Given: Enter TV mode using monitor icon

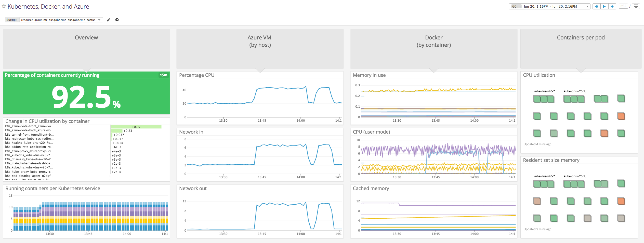Looking at the screenshot, I should pyautogui.click(x=636, y=6).
